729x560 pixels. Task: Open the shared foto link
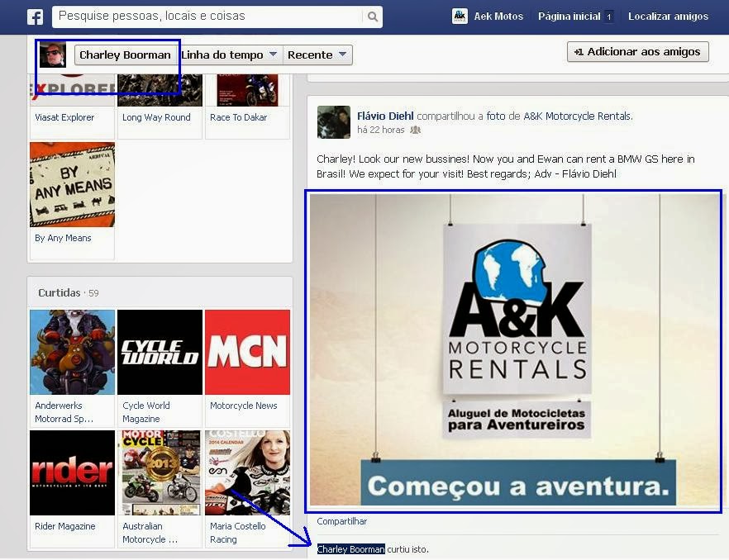(496, 116)
